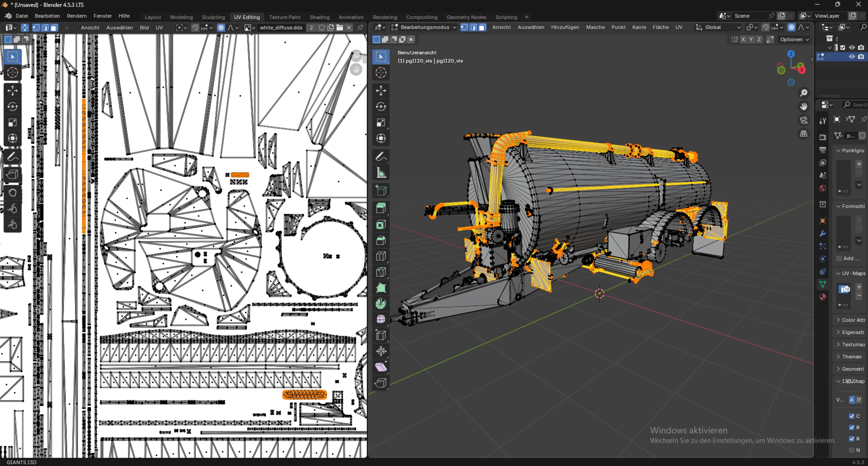Switch to the Texture Paint workspace tab
Viewport: 868px width, 466px height.
click(285, 17)
